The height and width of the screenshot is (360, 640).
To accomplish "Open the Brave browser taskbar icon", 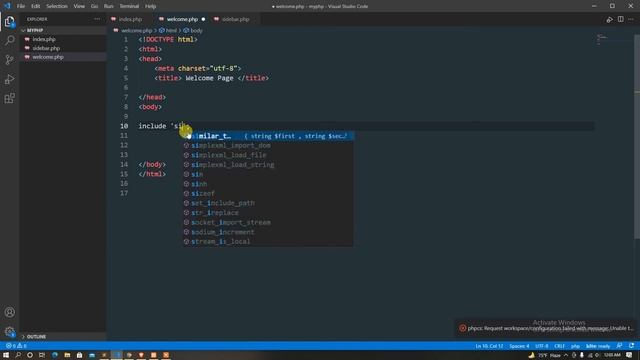I will [x=141, y=355].
